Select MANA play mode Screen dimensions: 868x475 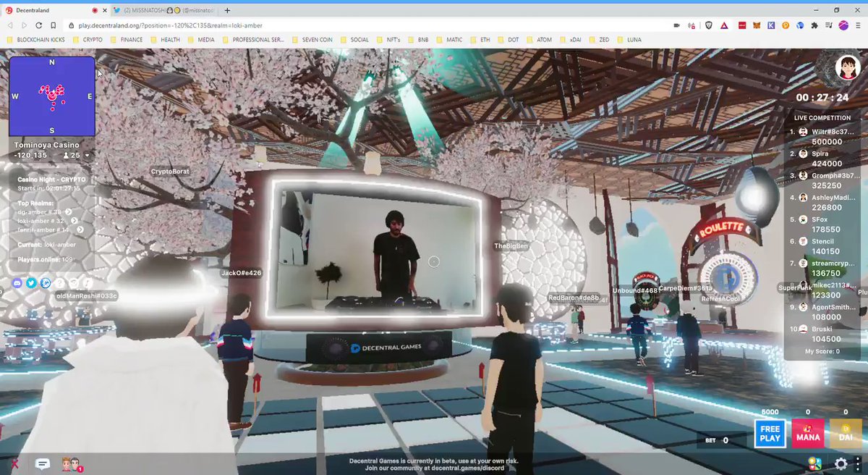click(x=808, y=434)
